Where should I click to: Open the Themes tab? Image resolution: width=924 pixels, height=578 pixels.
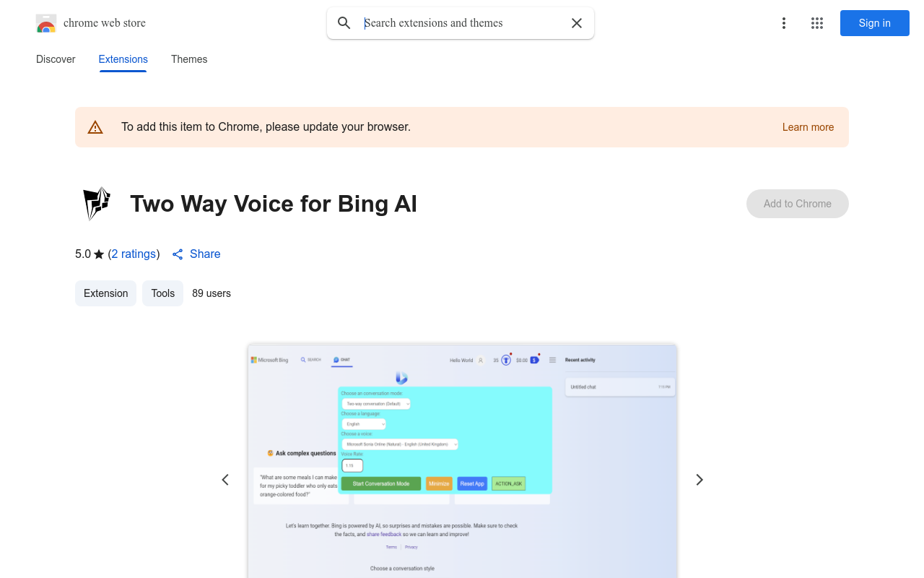(x=189, y=59)
